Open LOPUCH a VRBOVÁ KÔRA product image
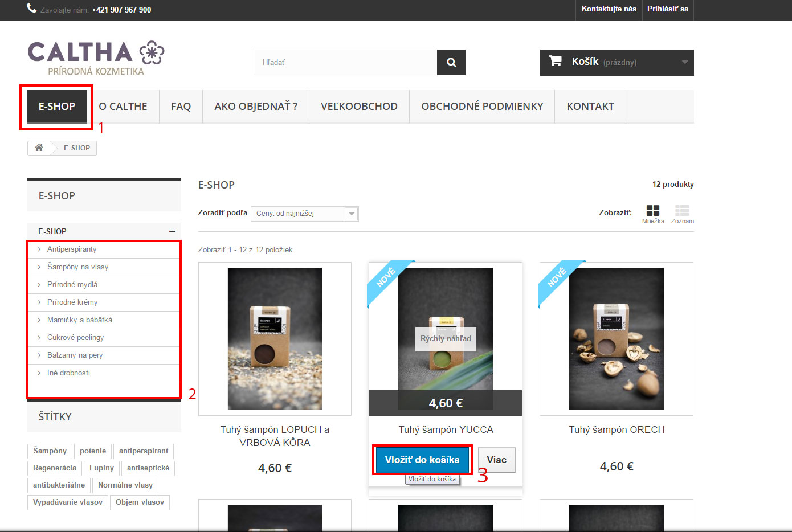Screen dimensions: 792x532 point(275,339)
